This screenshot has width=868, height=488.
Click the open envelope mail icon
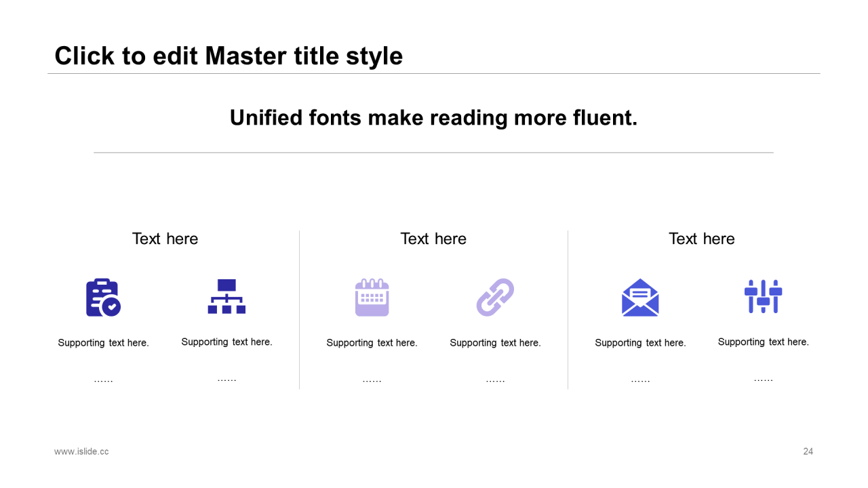pos(640,298)
